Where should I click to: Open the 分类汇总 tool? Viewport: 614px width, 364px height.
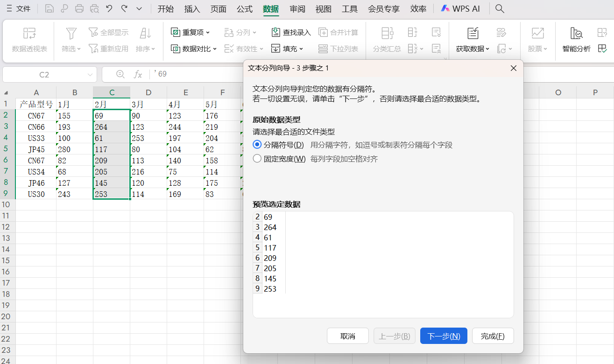[x=386, y=41]
